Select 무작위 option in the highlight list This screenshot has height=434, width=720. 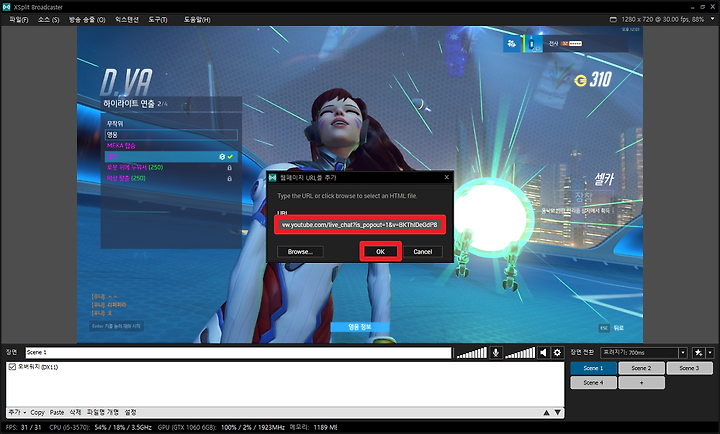tap(115, 124)
